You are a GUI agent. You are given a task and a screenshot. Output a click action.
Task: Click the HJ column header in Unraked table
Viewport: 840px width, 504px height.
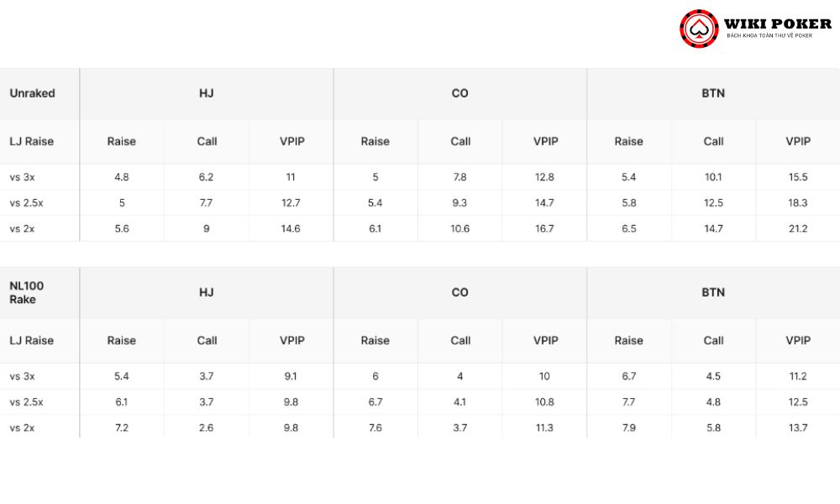click(207, 94)
